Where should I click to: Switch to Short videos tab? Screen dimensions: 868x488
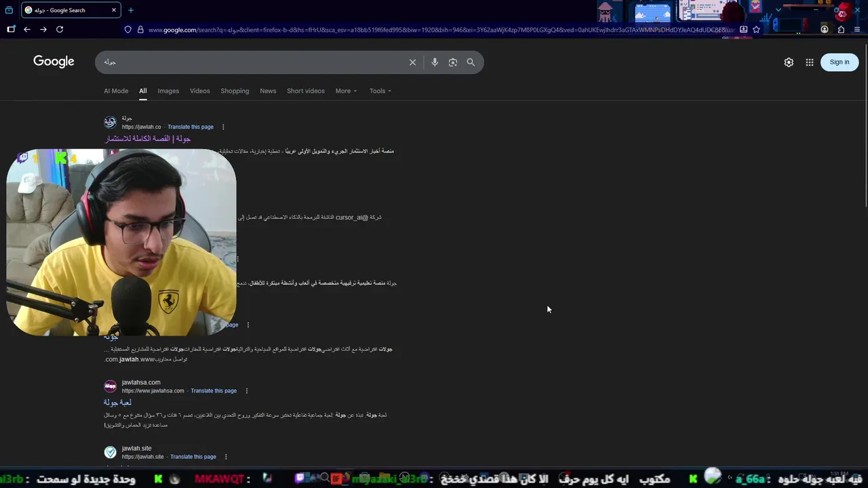pos(306,91)
